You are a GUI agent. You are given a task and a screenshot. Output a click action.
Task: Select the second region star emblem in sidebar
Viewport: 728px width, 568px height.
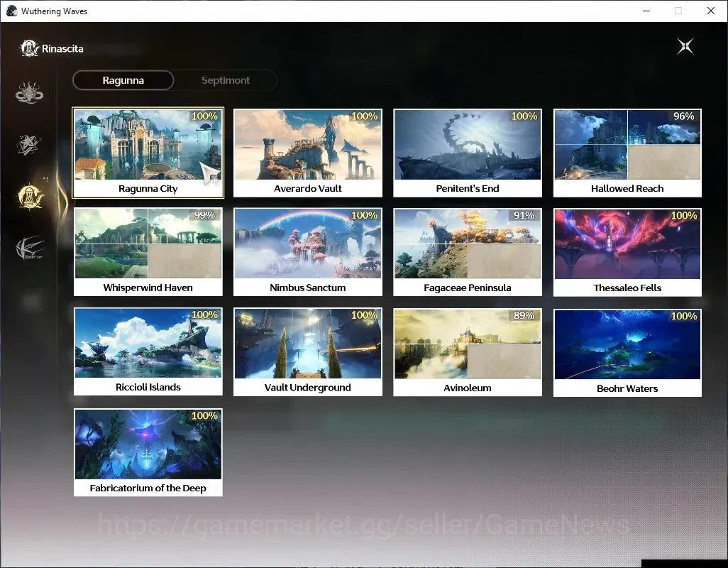(x=29, y=144)
